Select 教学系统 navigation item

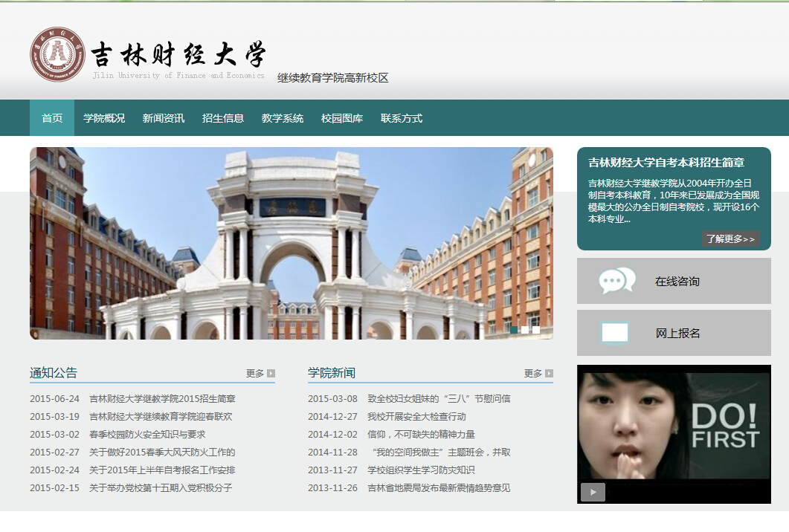pos(283,118)
